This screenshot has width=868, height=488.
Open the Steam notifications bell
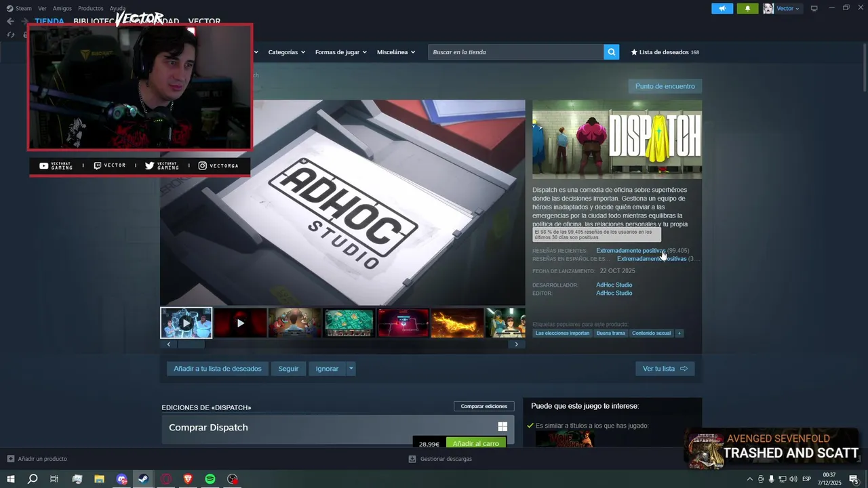point(747,8)
